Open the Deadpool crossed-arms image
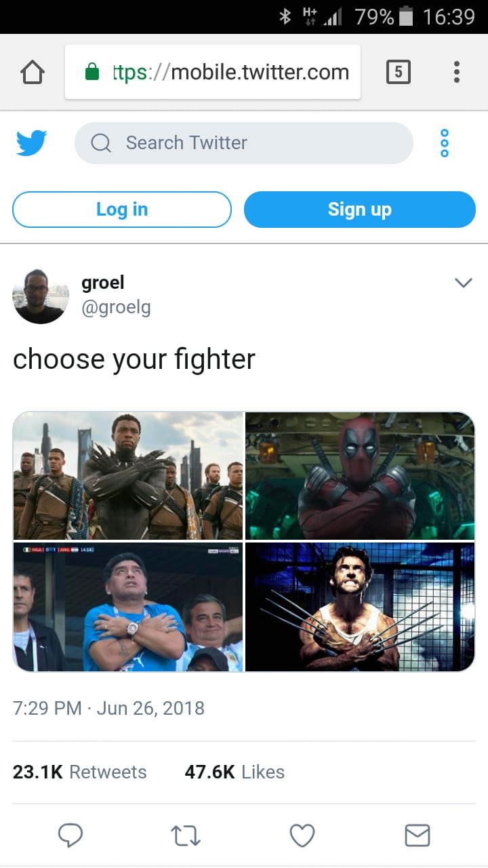The image size is (488, 868). (360, 475)
